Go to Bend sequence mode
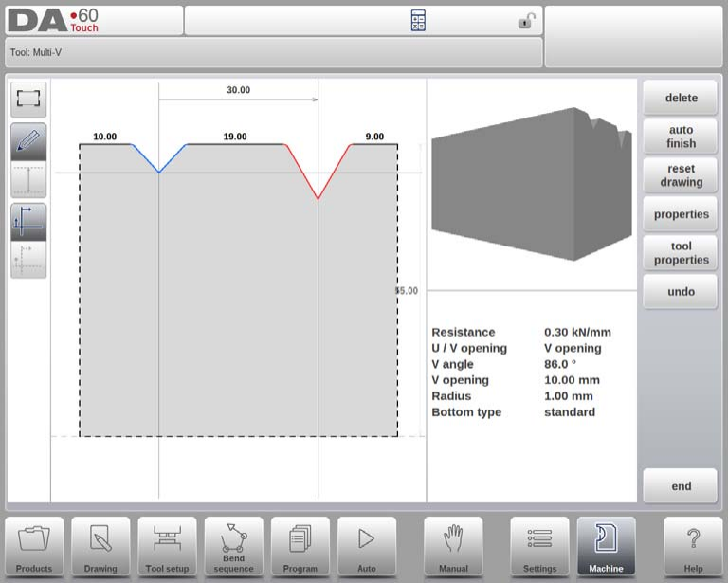The width and height of the screenshot is (728, 583). click(233, 547)
